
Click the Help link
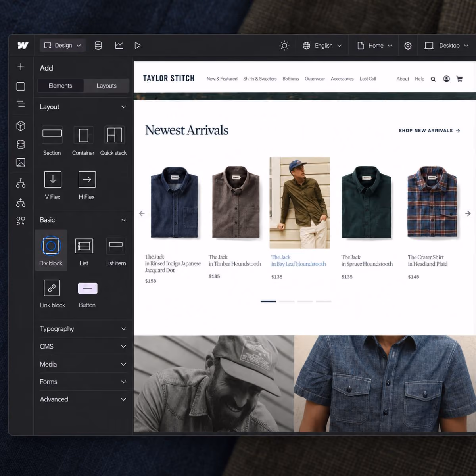pos(420,79)
